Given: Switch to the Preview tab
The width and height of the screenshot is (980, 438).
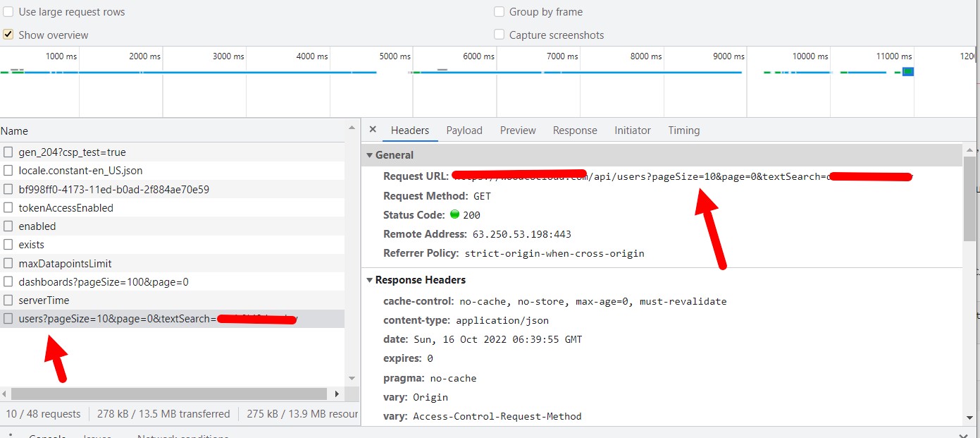Looking at the screenshot, I should (518, 130).
